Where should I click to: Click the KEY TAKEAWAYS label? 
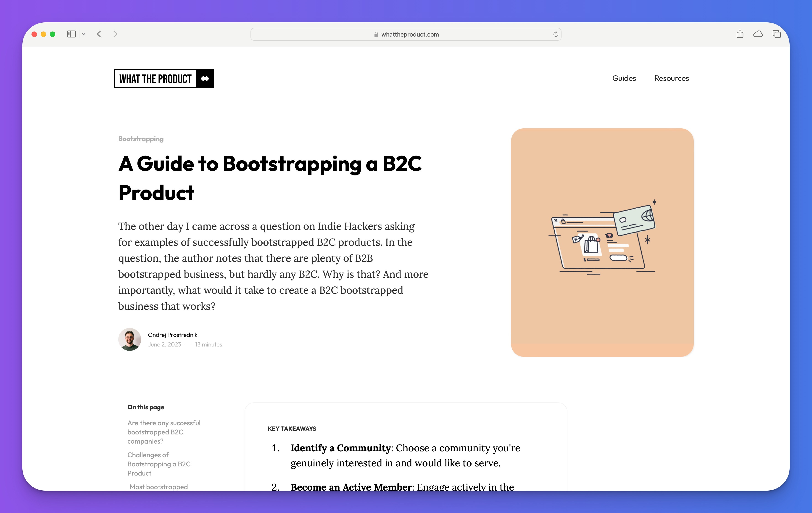(x=292, y=429)
